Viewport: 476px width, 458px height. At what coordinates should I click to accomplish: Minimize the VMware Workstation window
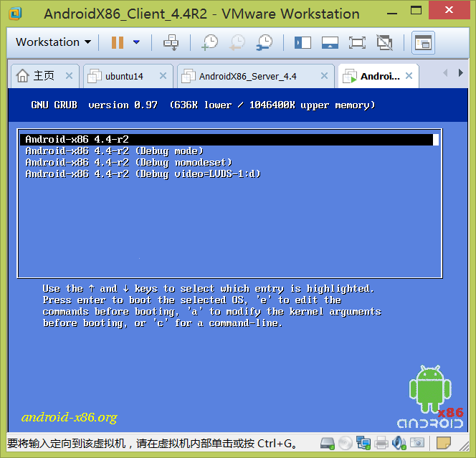(392, 14)
